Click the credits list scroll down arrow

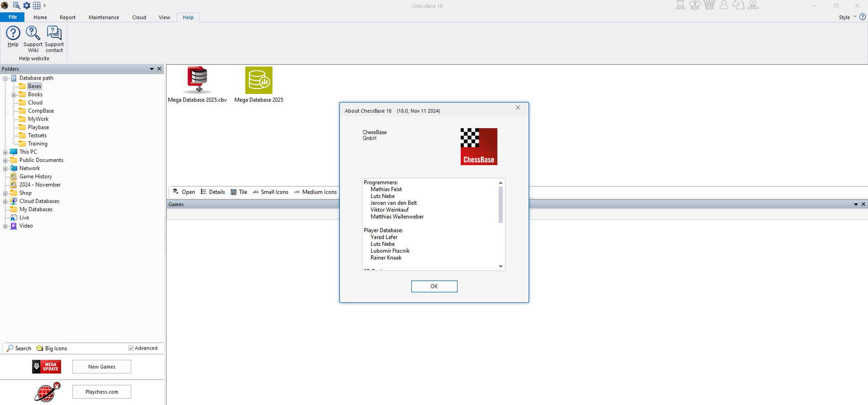[x=501, y=267]
